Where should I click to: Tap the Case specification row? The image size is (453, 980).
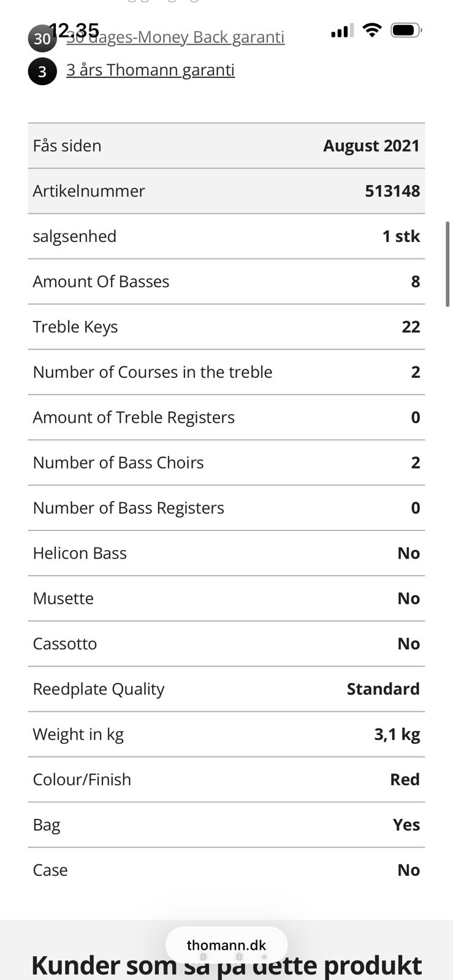point(226,870)
